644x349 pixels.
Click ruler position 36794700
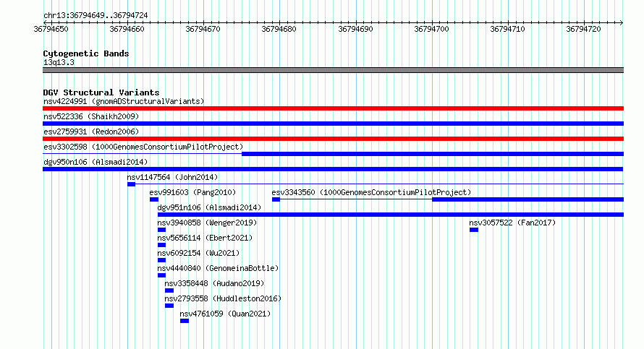(x=432, y=29)
